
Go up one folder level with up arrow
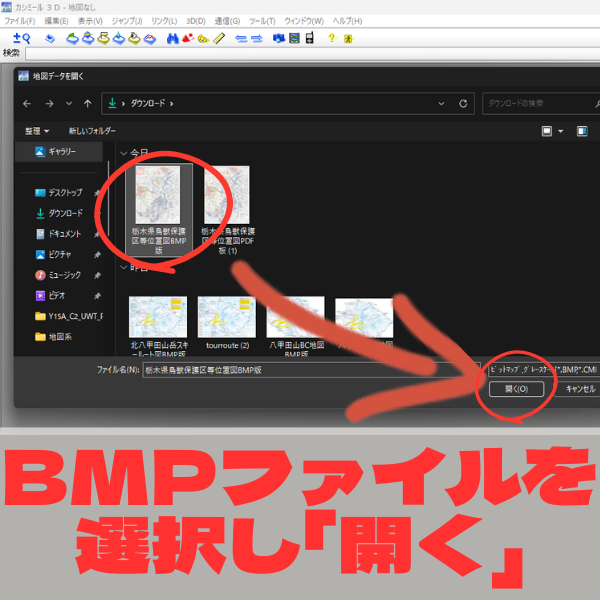[x=88, y=102]
